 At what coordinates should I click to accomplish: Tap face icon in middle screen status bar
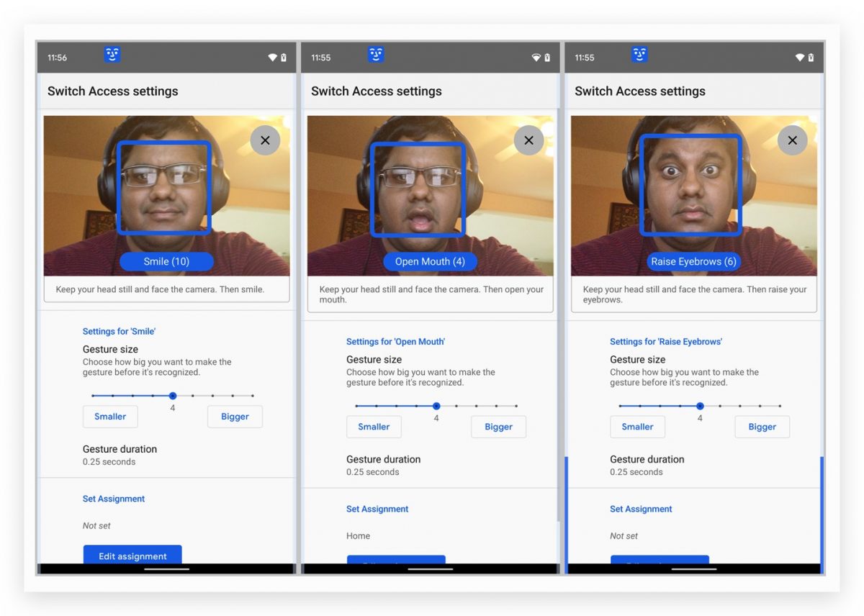pyautogui.click(x=376, y=55)
